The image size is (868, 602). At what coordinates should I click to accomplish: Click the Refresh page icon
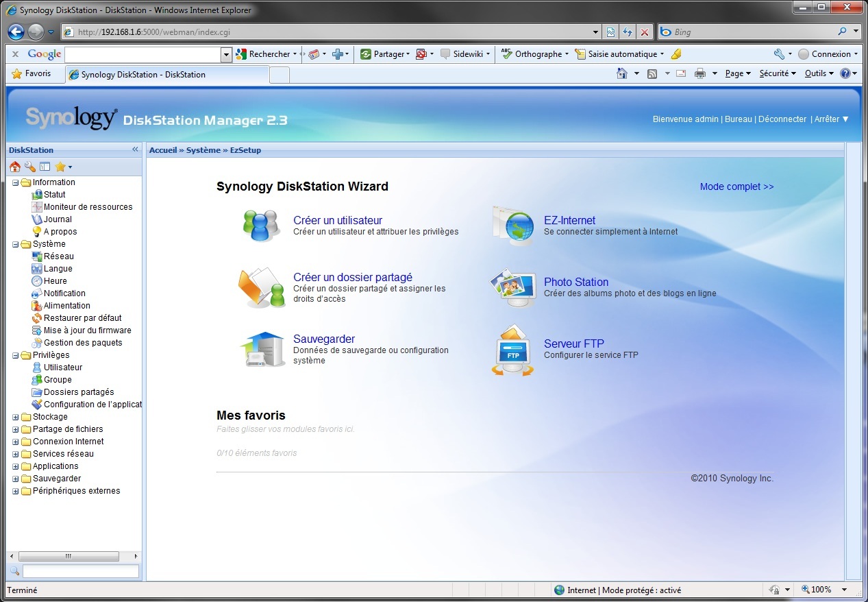coord(628,32)
